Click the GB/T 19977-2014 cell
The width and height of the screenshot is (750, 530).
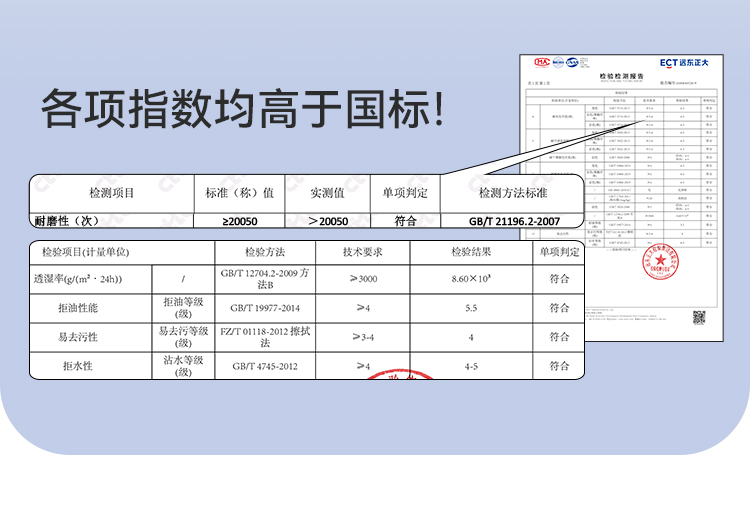265,308
